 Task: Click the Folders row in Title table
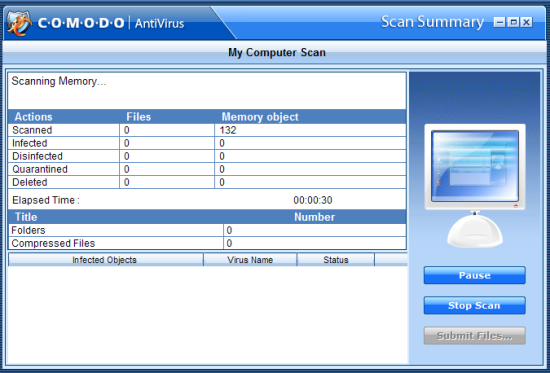(x=207, y=230)
